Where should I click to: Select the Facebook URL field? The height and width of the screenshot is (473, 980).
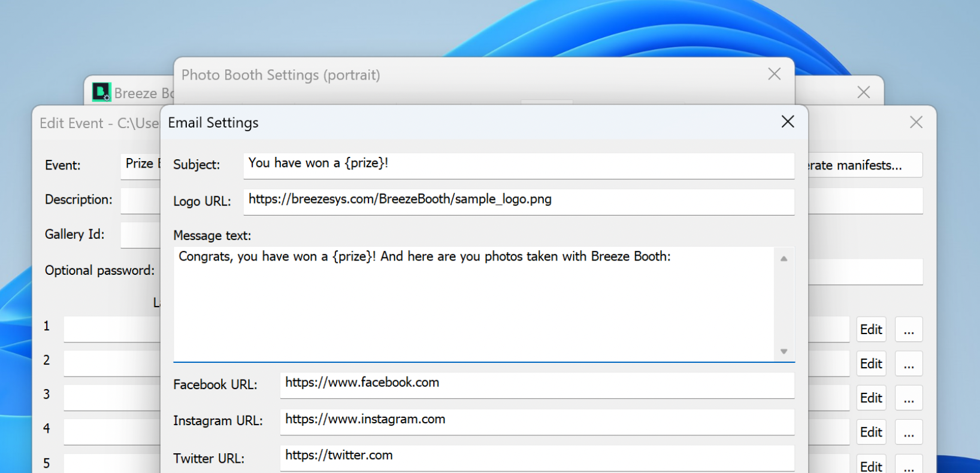pos(536,383)
